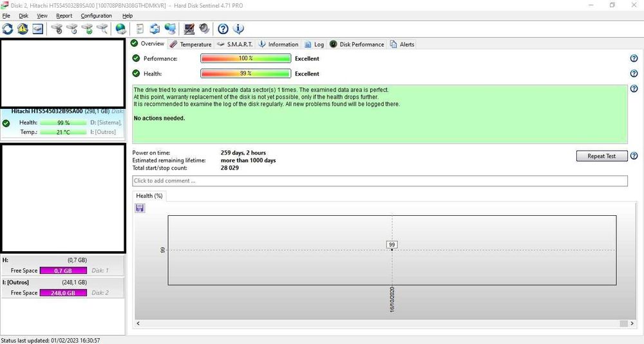Click the round question mark toolbar icon

click(x=223, y=29)
